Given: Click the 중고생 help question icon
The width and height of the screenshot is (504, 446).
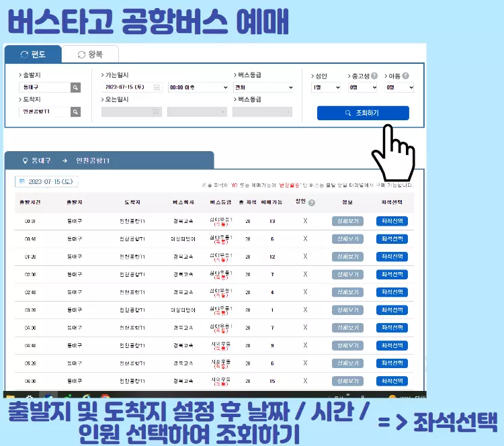Looking at the screenshot, I should [x=374, y=76].
